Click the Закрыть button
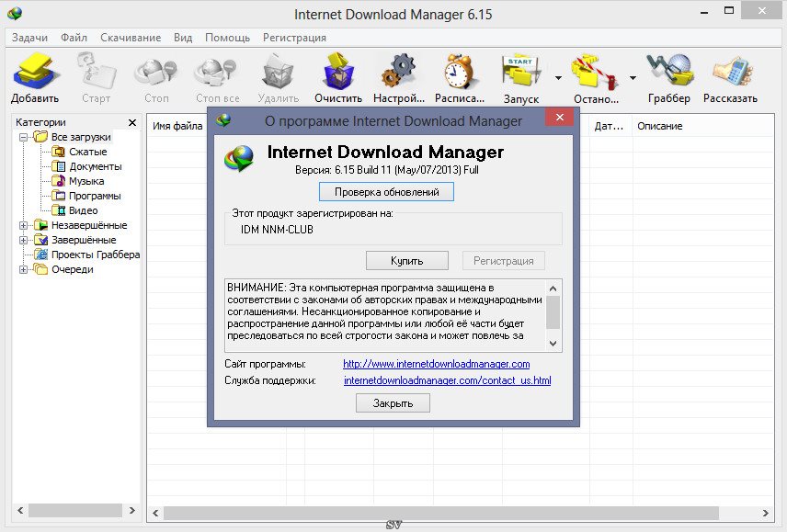 click(x=393, y=403)
